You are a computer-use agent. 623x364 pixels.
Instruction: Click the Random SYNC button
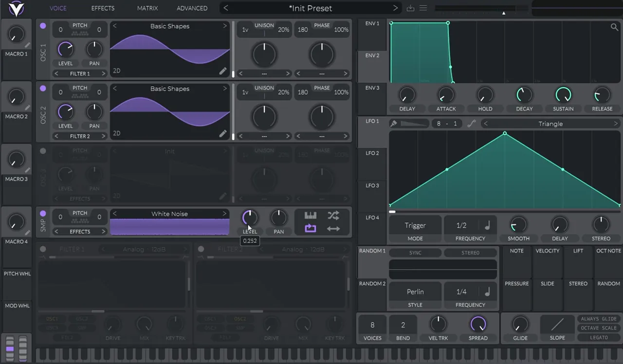click(415, 253)
